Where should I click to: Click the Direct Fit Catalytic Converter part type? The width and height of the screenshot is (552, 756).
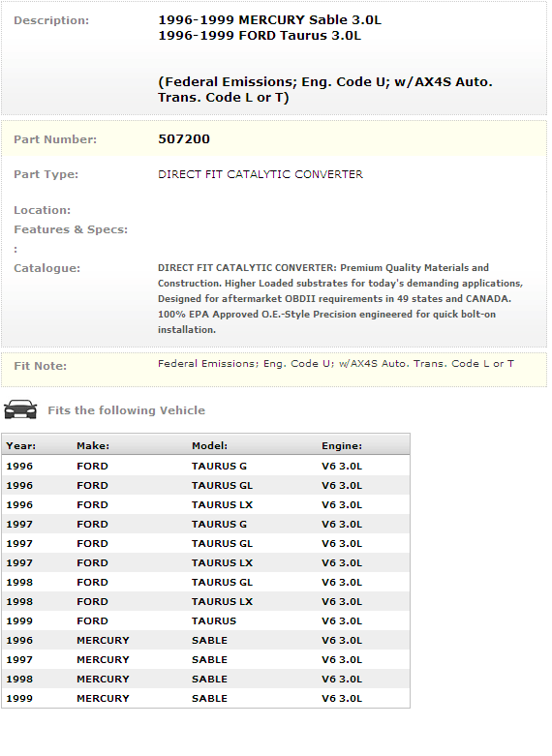(x=261, y=174)
